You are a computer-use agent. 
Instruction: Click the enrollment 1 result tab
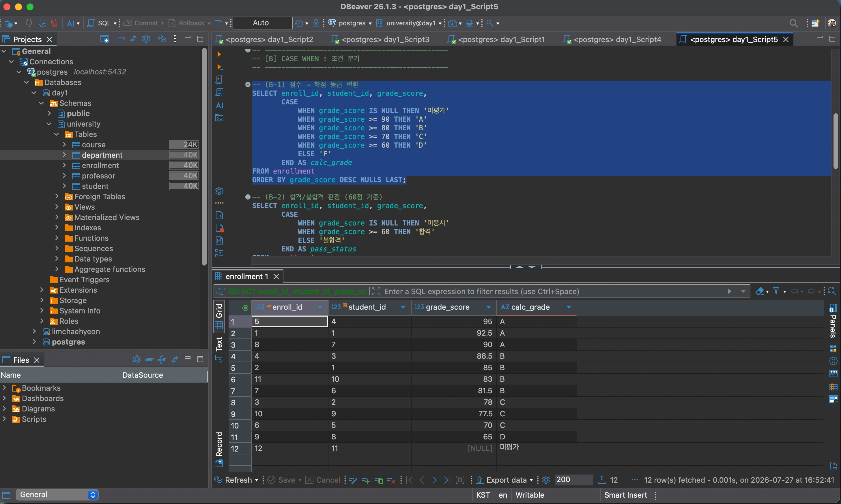246,277
